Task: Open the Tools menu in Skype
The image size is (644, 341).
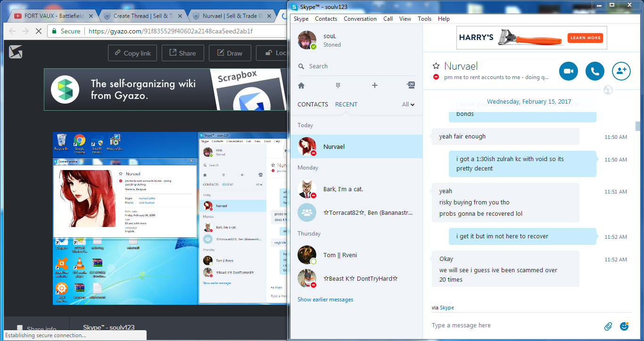Action: tap(424, 19)
